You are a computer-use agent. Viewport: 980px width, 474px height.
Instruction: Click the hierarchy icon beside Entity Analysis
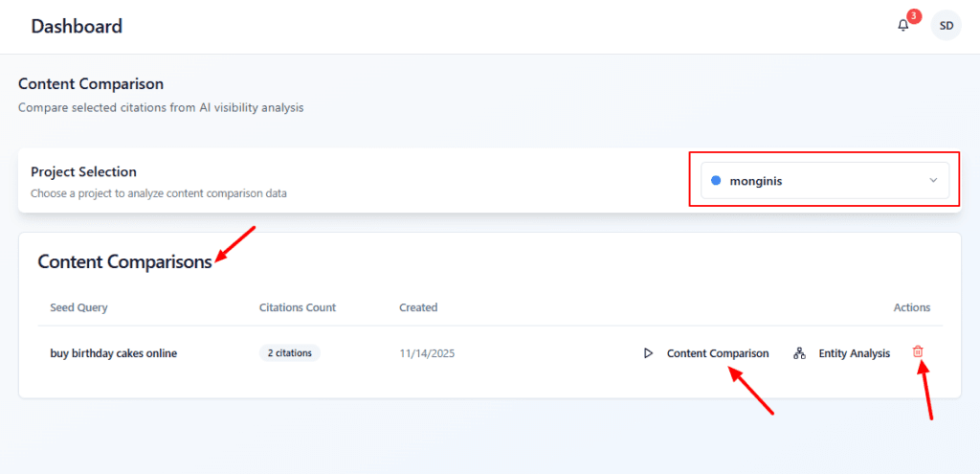[x=799, y=353]
